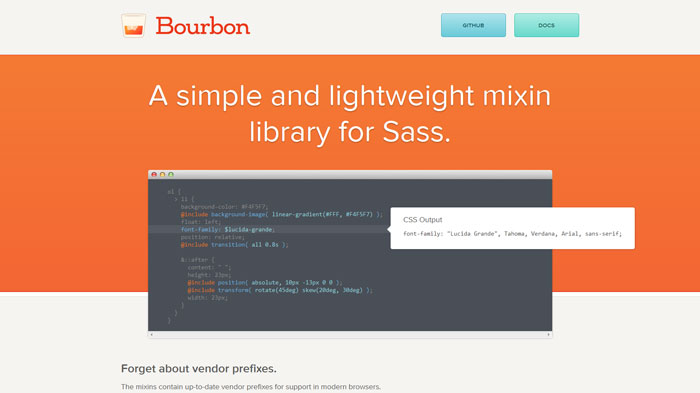Click the Bourbon whiskey glass logo icon

133,25
